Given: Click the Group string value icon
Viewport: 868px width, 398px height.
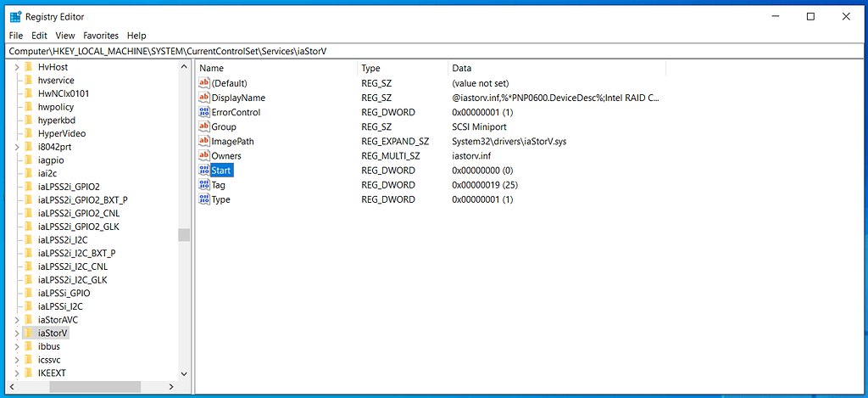Looking at the screenshot, I should (x=204, y=127).
